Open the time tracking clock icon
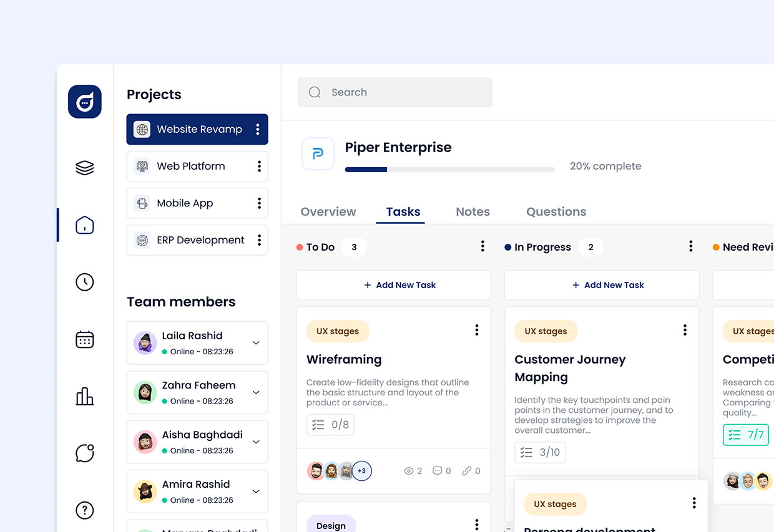774x532 pixels. [x=84, y=282]
